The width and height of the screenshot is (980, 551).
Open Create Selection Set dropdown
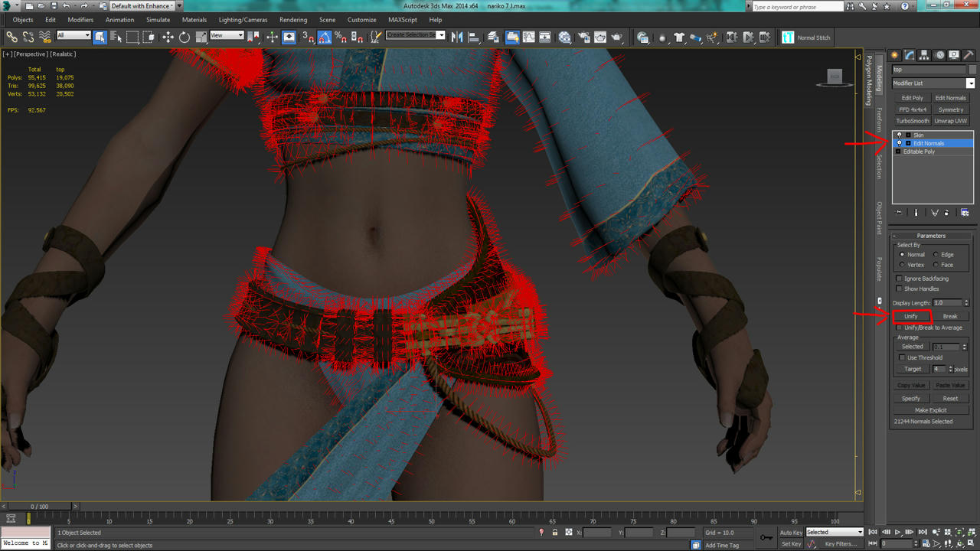click(x=415, y=35)
